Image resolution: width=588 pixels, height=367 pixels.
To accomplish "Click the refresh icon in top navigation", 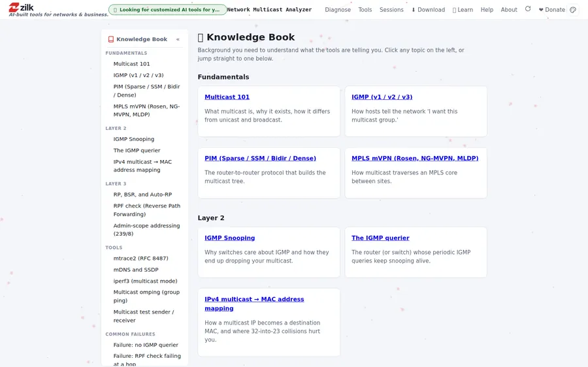I will coord(528,9).
